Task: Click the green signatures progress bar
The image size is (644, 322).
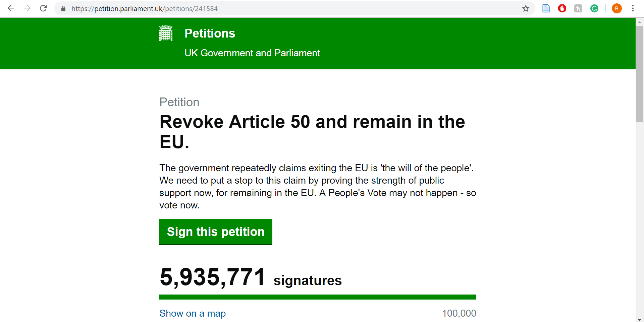Action: (x=318, y=297)
